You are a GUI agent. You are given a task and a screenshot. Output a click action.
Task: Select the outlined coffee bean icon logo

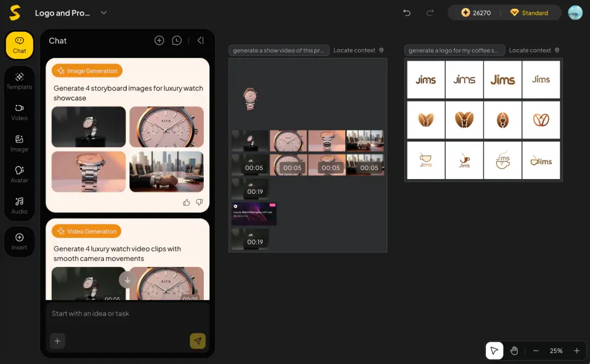(x=541, y=120)
